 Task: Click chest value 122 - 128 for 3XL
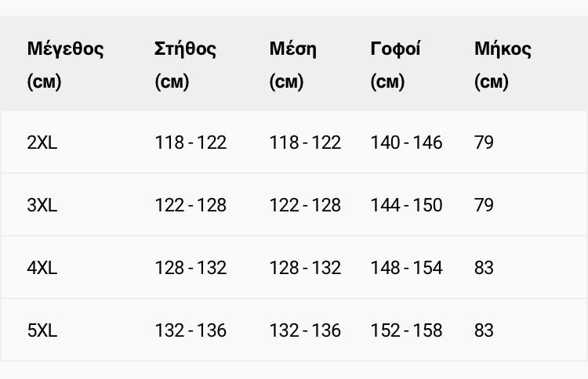[x=191, y=205]
